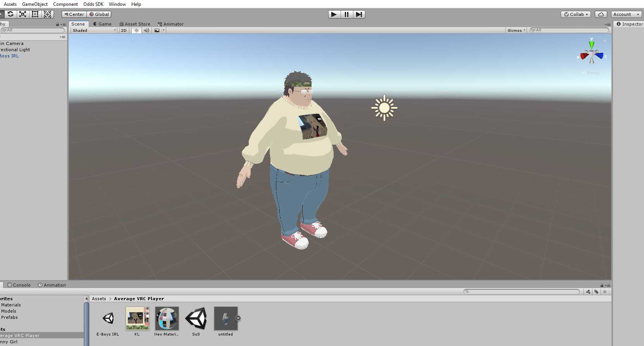Open the Scene view panel options menu
Screen dimensions: 644x346
pyautogui.click(x=608, y=24)
